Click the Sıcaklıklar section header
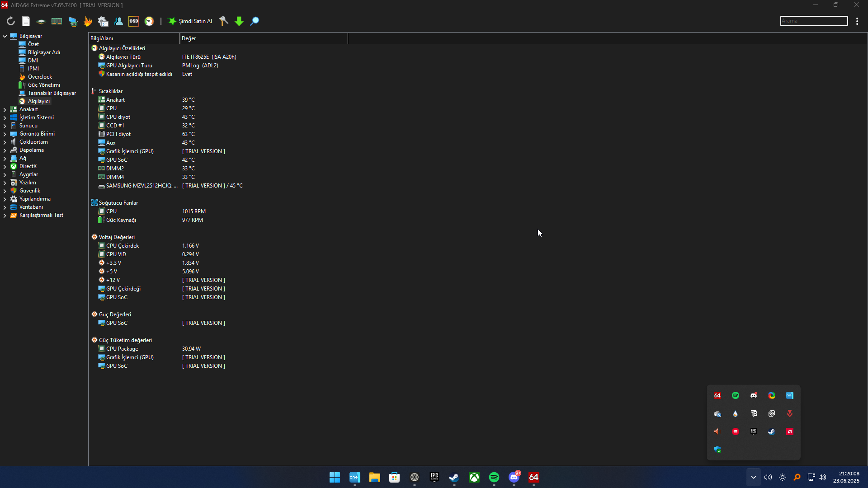Screen dimensions: 868x488 [x=111, y=91]
